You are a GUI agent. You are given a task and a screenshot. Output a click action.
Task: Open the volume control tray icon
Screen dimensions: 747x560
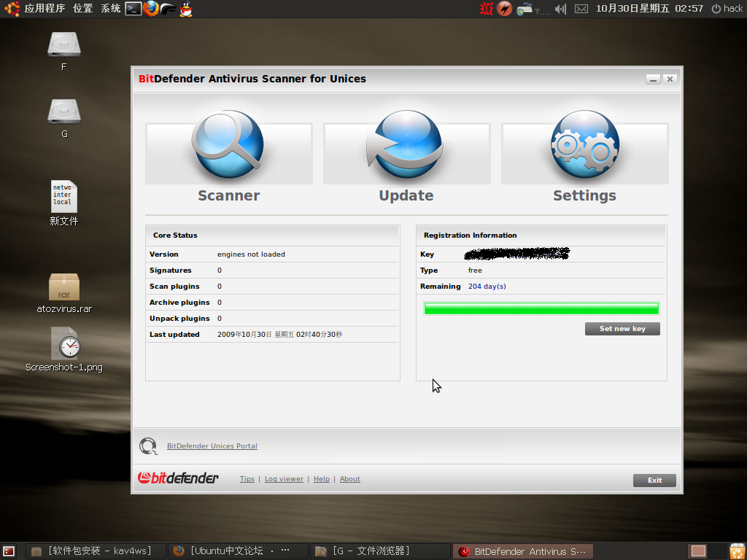click(x=561, y=9)
